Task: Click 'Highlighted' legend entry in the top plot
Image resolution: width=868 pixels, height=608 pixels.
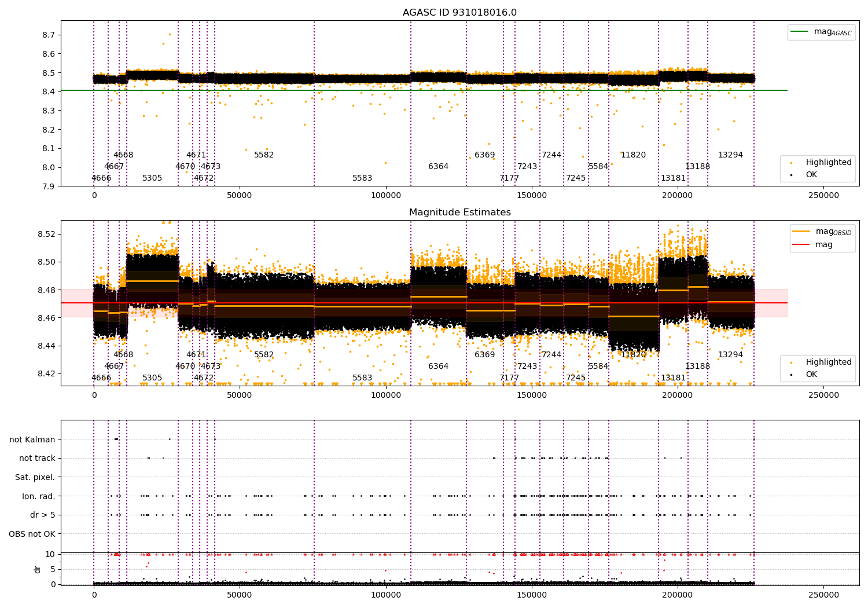Action: (822, 162)
